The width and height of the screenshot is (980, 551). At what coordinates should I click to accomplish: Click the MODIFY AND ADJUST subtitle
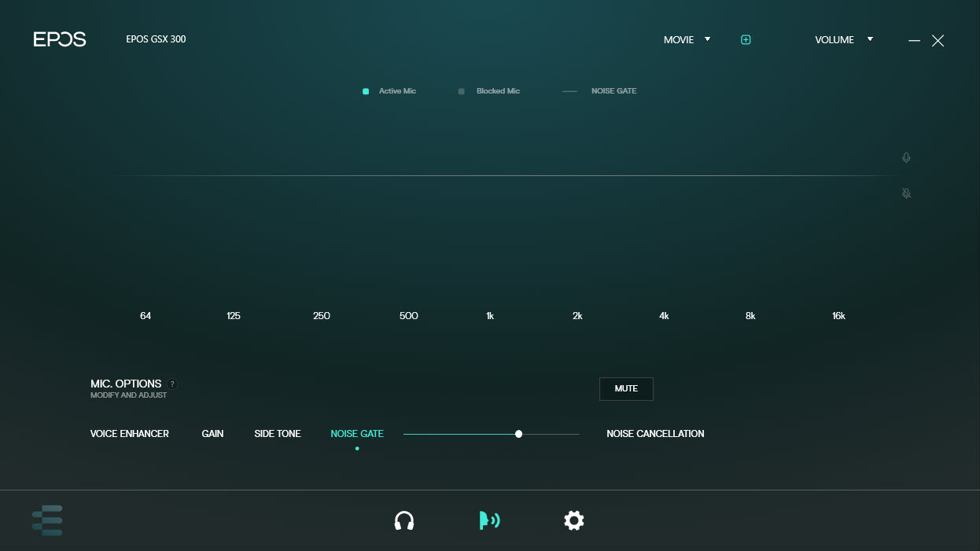click(129, 395)
